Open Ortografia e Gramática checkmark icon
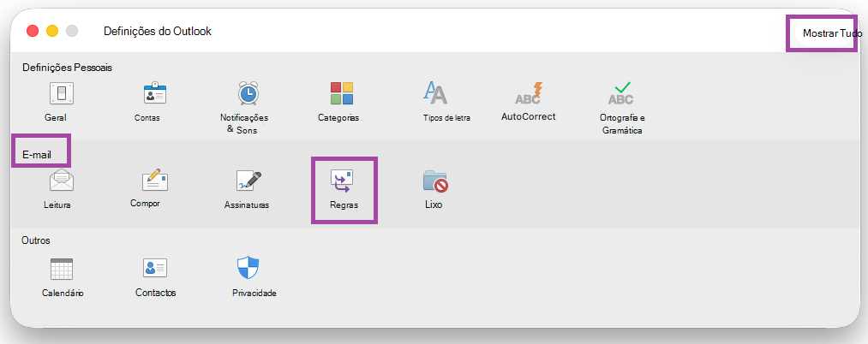The height and width of the screenshot is (344, 868). coord(621,93)
